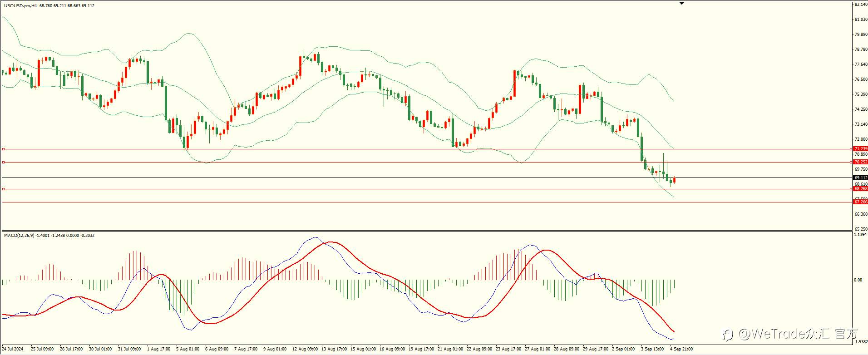Viewport: 868px width, 355px height.
Task: Click the 65.250 price axis label
Action: 861,229
